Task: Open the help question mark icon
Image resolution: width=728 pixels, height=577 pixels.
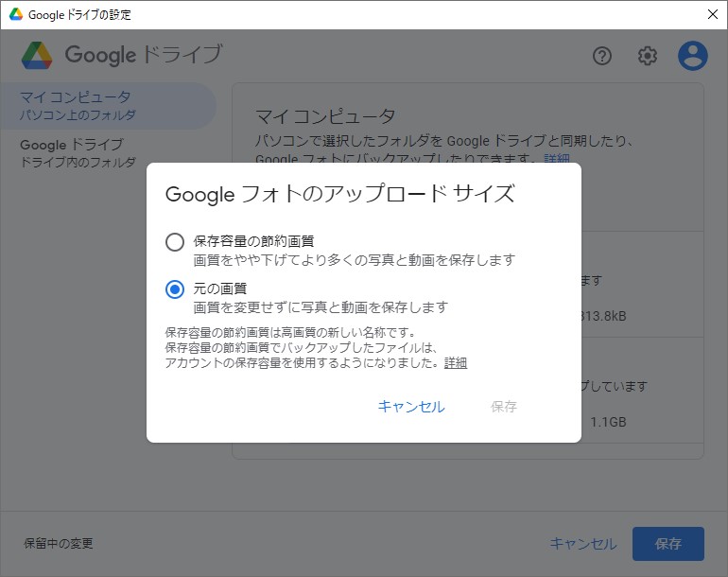Action: tap(601, 56)
